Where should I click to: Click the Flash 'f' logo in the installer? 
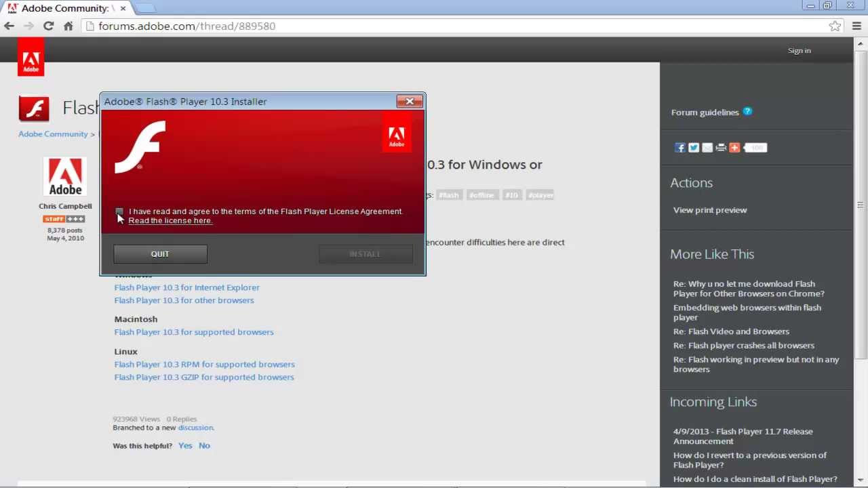click(140, 146)
